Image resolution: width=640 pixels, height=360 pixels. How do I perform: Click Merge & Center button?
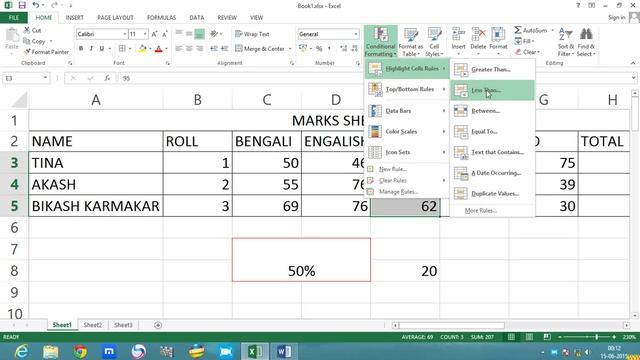point(260,49)
